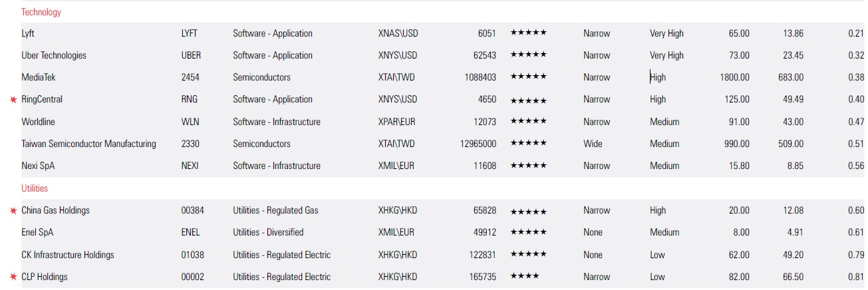Click the red star marker beside RingCentral
868x290 pixels.
tap(13, 100)
